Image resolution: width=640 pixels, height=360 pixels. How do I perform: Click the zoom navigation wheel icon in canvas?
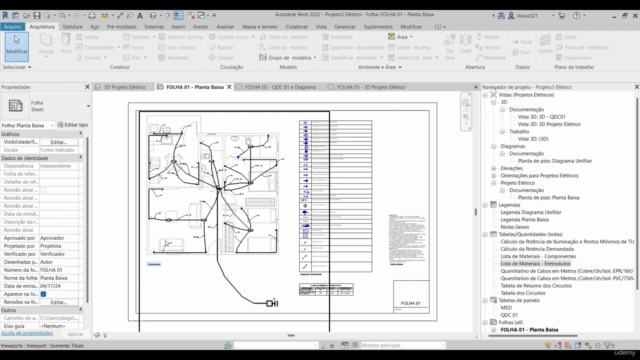point(466,103)
